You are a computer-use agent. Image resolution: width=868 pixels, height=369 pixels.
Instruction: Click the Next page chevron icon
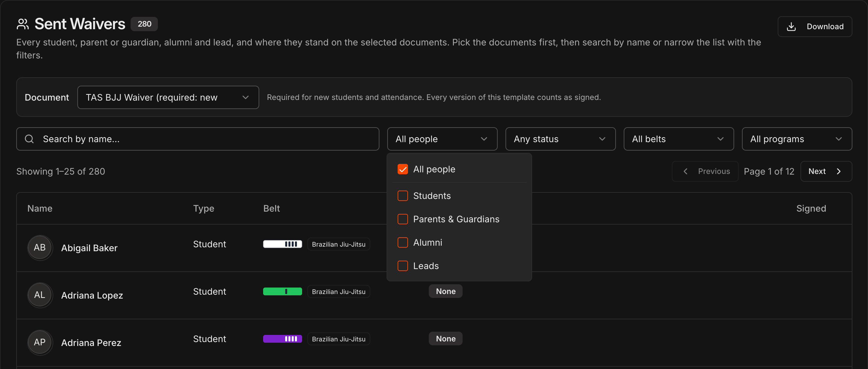coord(839,171)
